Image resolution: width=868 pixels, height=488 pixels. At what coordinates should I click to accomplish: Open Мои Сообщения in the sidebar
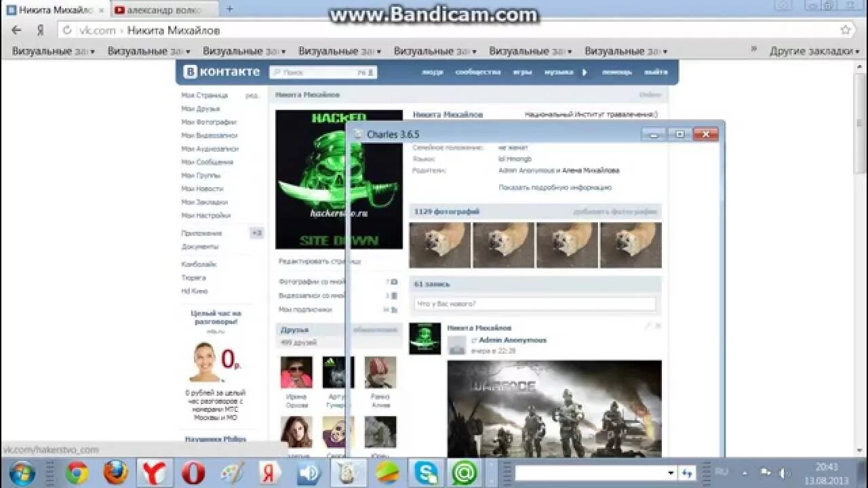point(208,162)
